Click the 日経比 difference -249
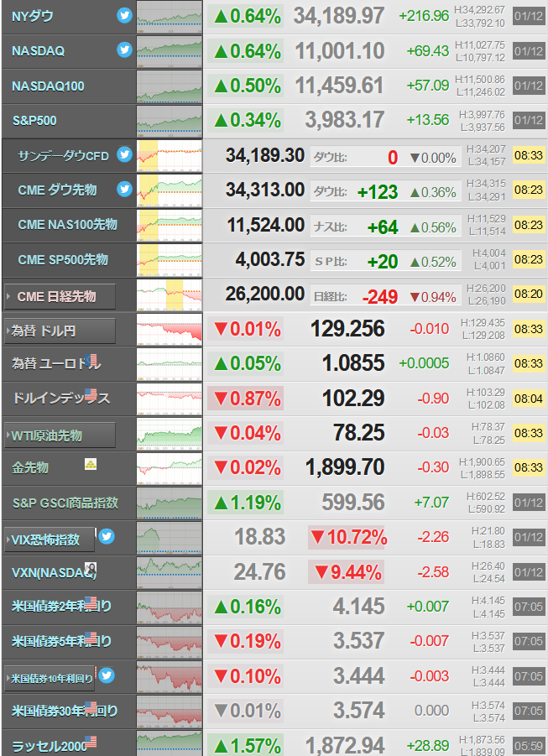548x756 pixels. click(380, 297)
